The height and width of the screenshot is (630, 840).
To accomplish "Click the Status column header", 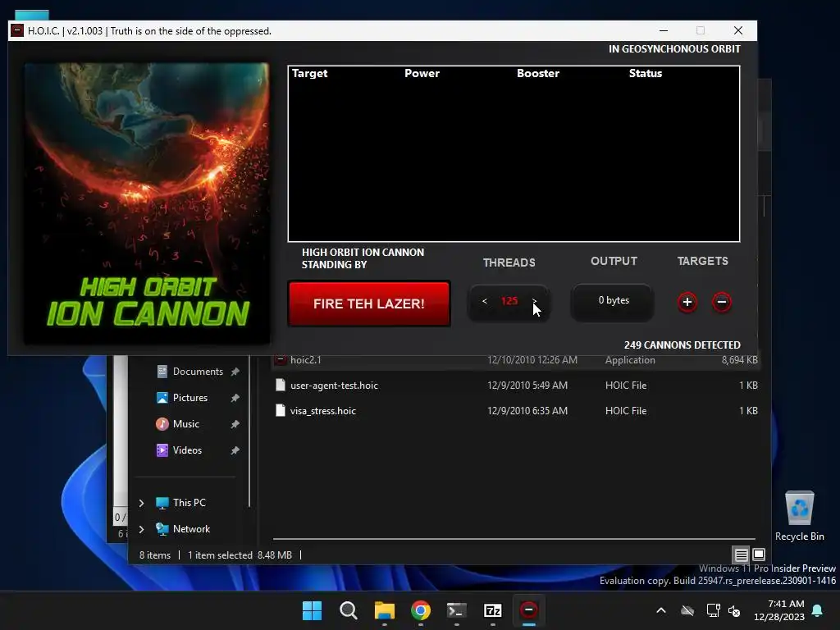I will 646,73.
